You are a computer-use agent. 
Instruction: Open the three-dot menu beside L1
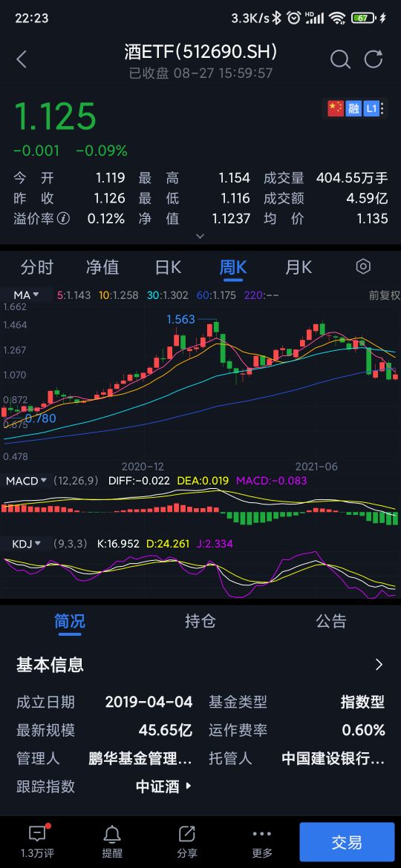[382, 108]
